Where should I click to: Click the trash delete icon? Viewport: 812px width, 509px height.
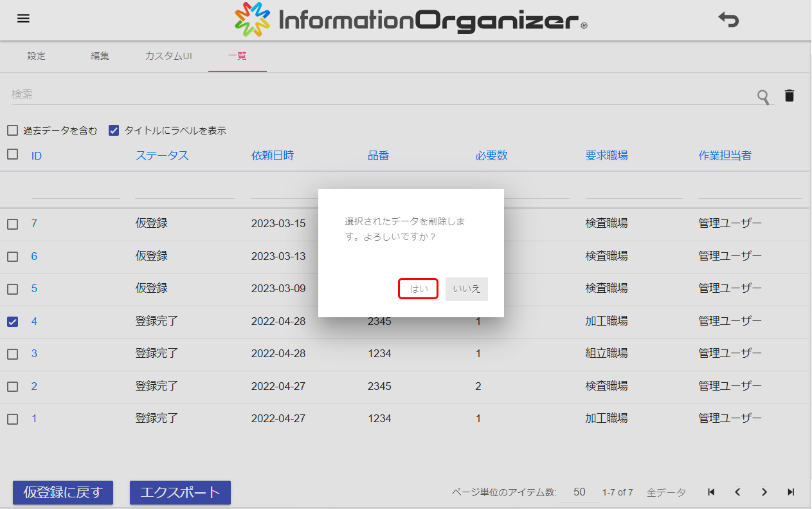pos(789,96)
